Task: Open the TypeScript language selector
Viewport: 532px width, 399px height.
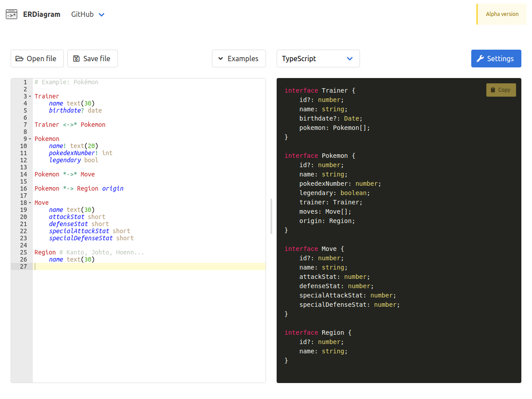Action: (318, 59)
